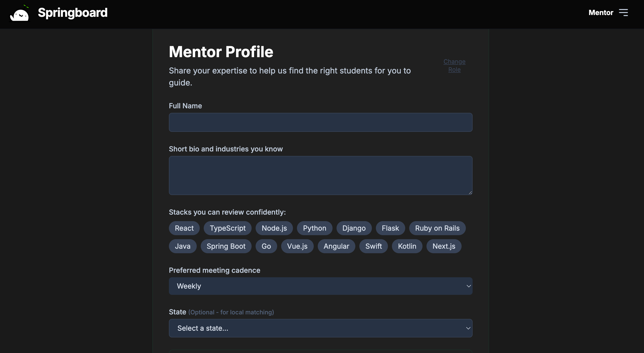The width and height of the screenshot is (644, 353).
Task: Focus the Full Name input field
Action: 320,122
